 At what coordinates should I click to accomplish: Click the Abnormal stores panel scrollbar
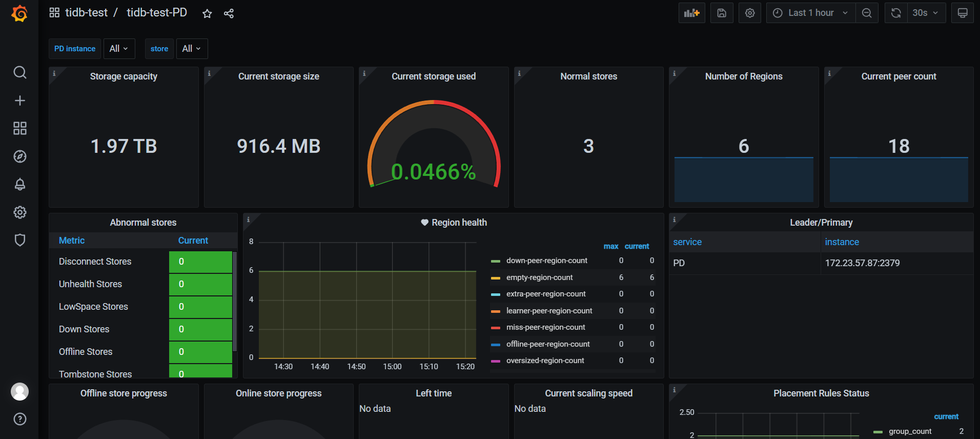(235, 301)
